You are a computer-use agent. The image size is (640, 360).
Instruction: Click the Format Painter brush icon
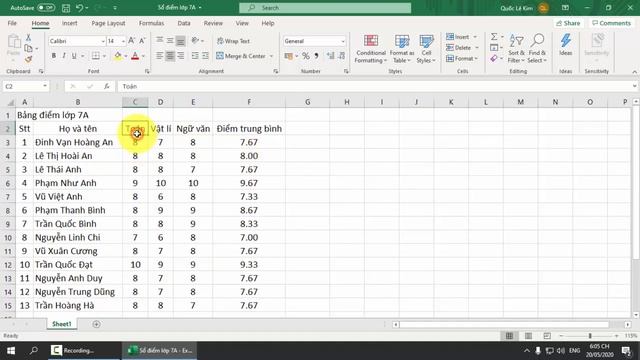[28, 60]
